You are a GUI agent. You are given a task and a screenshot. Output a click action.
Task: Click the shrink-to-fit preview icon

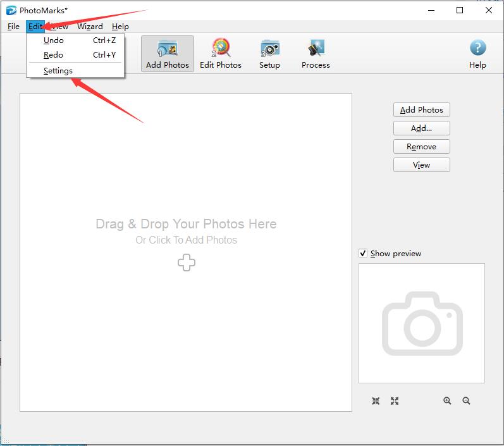(376, 400)
